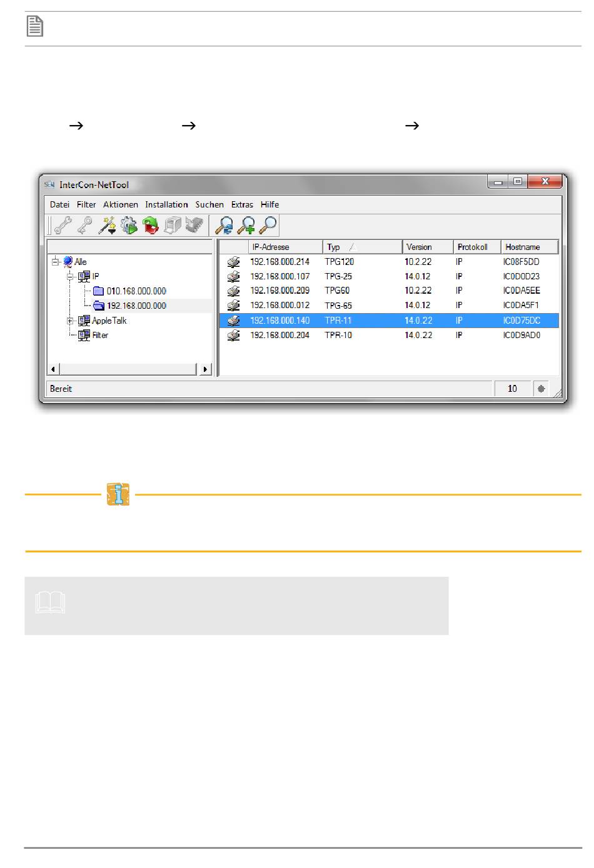Image resolution: width=594 pixels, height=868 pixels.
Task: Click device icon in the TPG-25 row
Action: coord(233,276)
